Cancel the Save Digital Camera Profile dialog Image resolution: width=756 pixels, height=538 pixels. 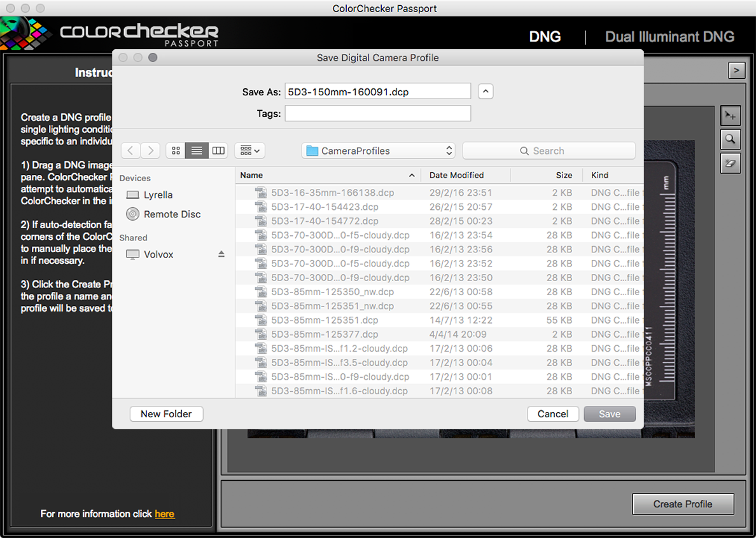coord(553,414)
